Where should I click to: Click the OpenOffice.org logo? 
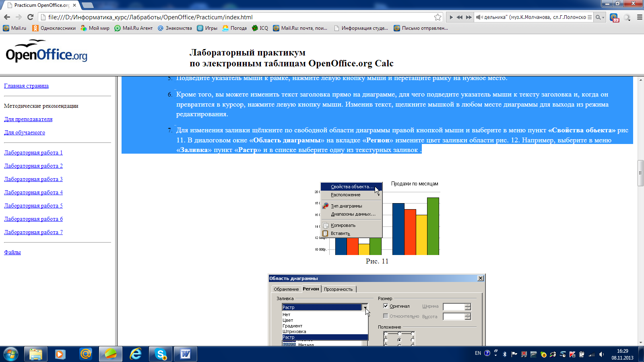click(x=46, y=51)
